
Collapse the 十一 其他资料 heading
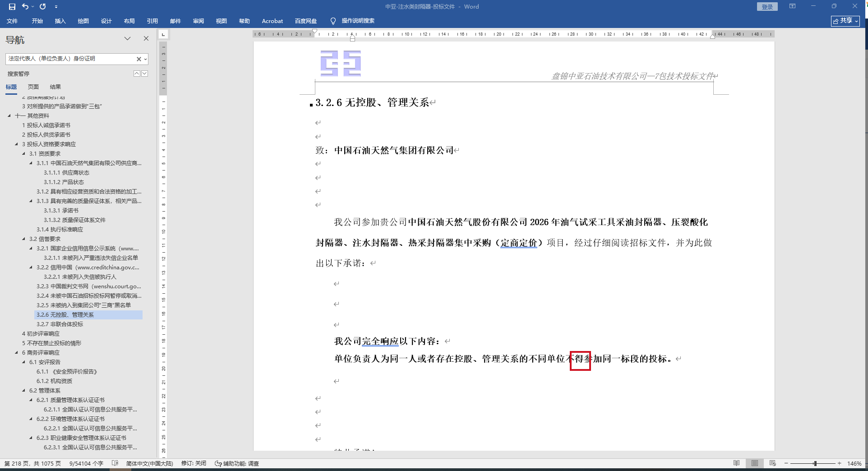(9, 116)
